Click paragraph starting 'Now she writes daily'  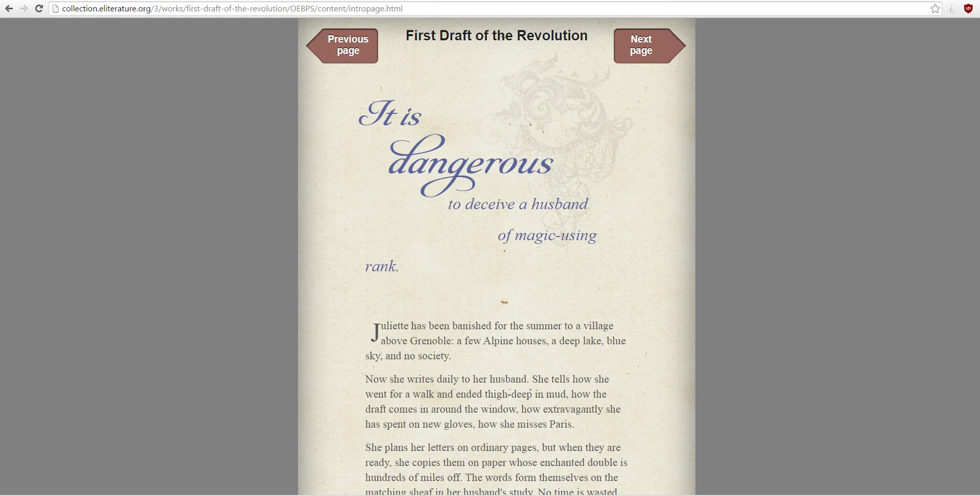[x=493, y=402]
